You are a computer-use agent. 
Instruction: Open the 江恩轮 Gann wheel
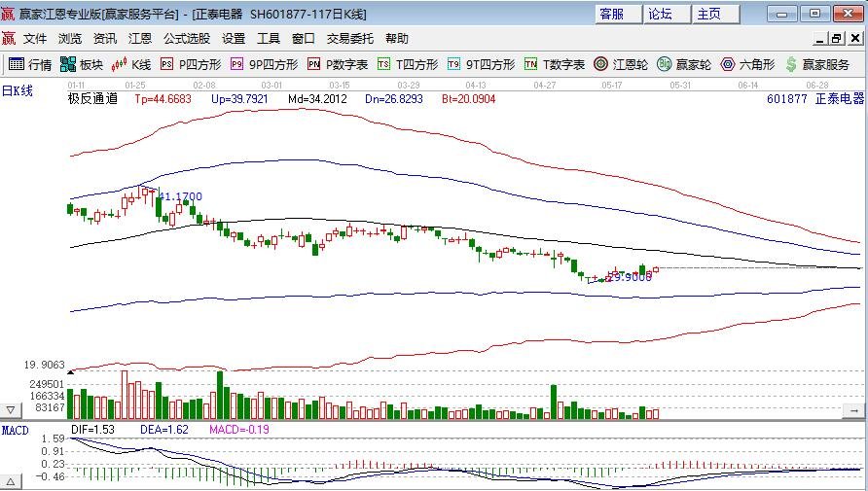(621, 65)
